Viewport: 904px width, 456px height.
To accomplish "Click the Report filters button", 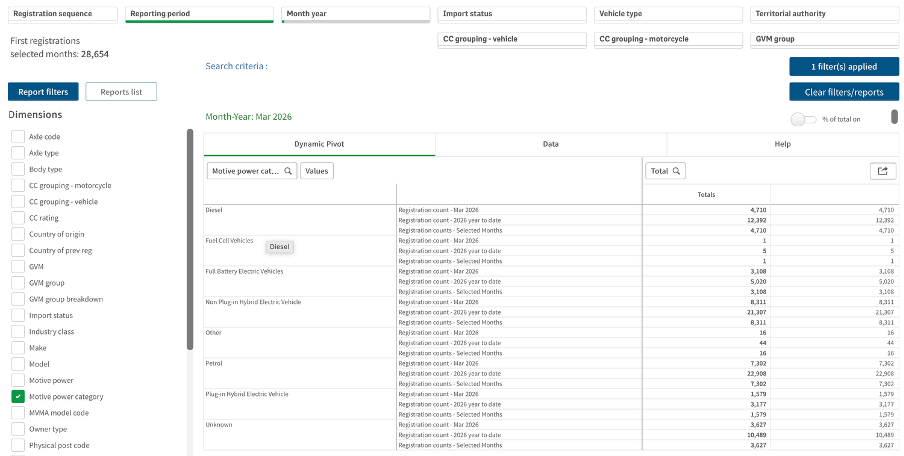I will [x=43, y=92].
